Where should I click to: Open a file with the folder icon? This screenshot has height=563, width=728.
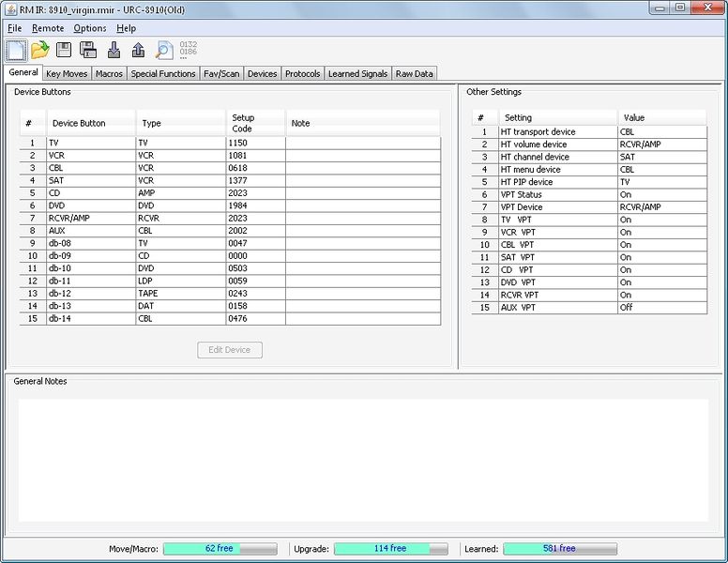[40, 50]
